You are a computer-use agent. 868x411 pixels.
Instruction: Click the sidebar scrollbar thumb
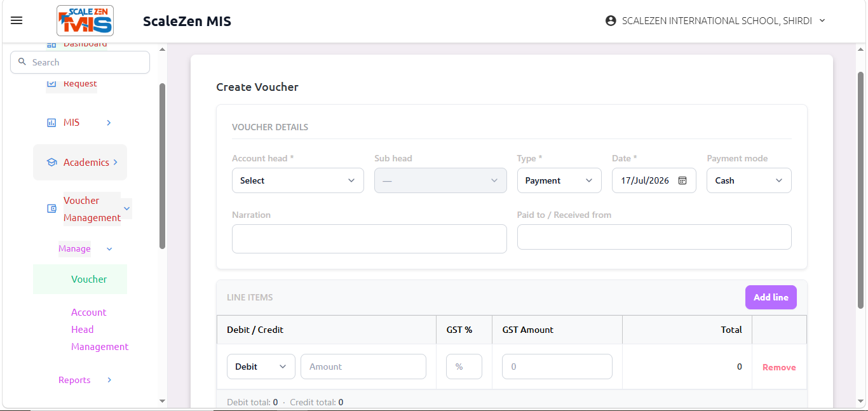[x=162, y=166]
